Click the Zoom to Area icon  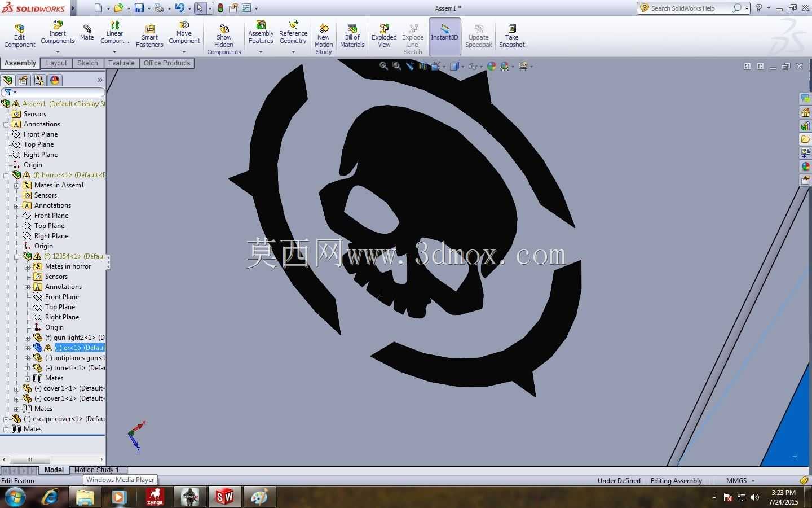click(x=397, y=66)
